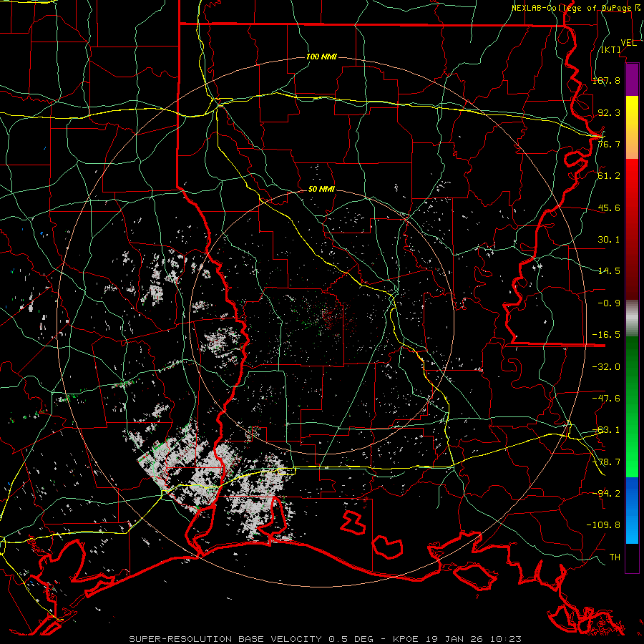This screenshot has height=644, width=644.
Task: Pick the red segment of the velocity bar
Action: [632, 229]
